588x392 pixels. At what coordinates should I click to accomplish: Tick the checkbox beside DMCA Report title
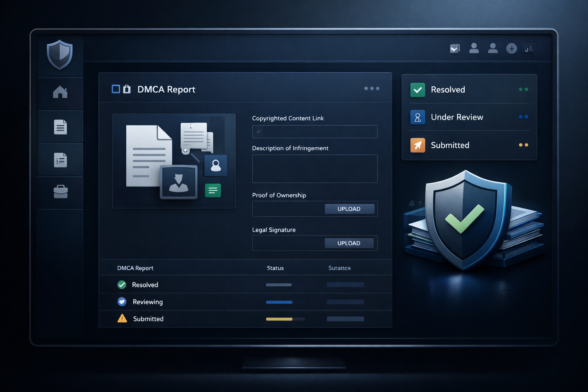pyautogui.click(x=116, y=89)
